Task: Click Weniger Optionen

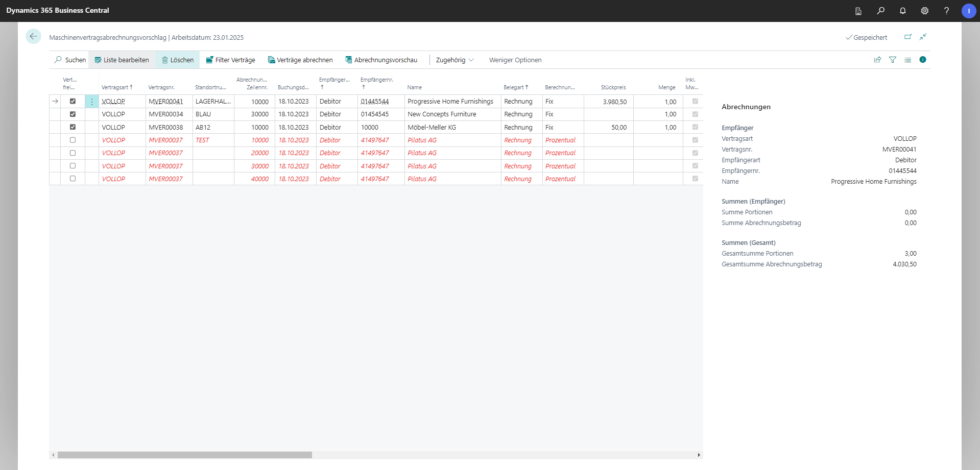Action: coord(515,60)
